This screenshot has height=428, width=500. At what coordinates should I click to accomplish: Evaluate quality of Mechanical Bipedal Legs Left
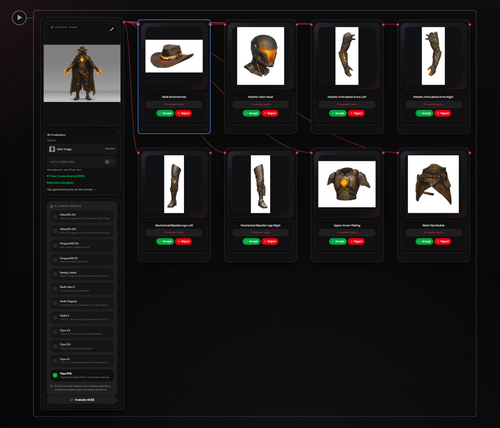tap(174, 232)
